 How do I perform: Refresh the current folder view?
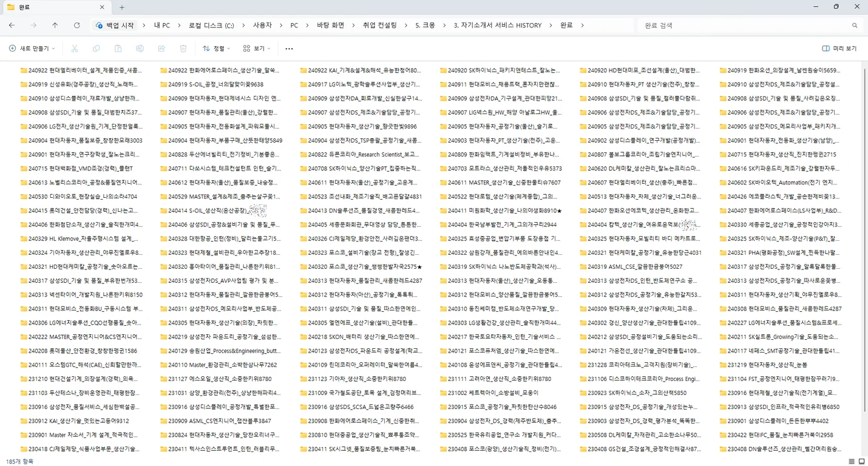click(x=76, y=25)
